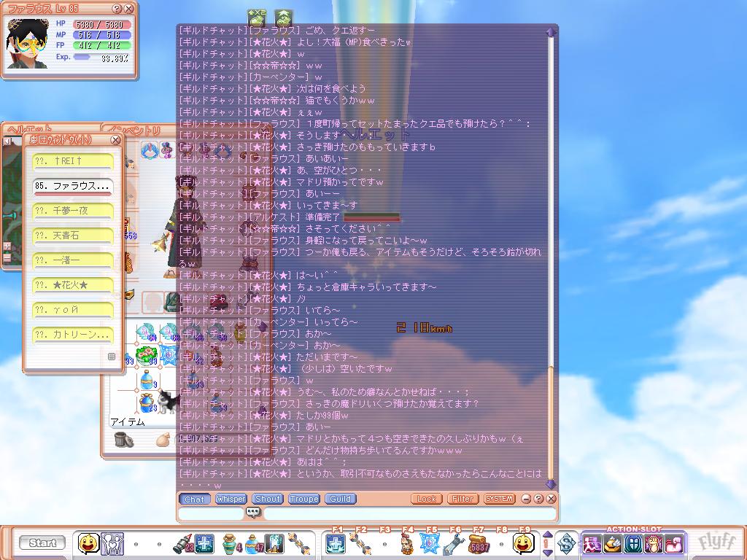Click the character portrait in status window
The image size is (747, 560).
(x=28, y=43)
